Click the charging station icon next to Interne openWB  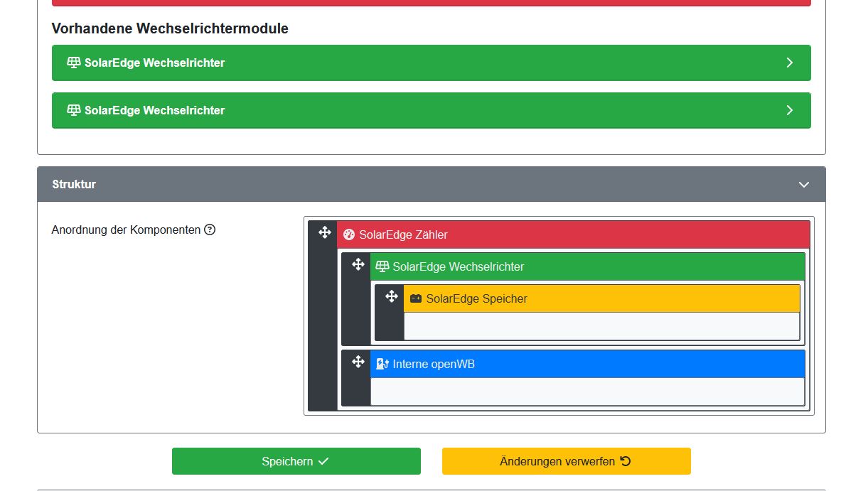pos(382,364)
